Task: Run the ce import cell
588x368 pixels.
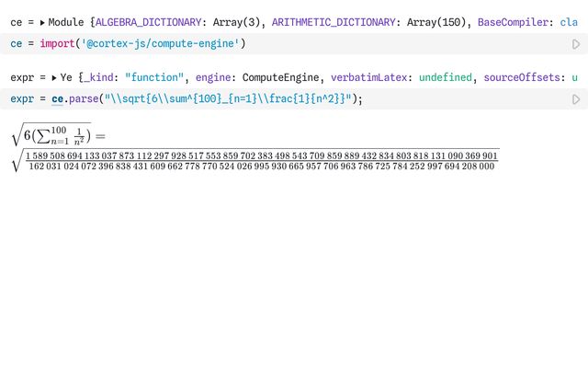Action: [x=576, y=44]
